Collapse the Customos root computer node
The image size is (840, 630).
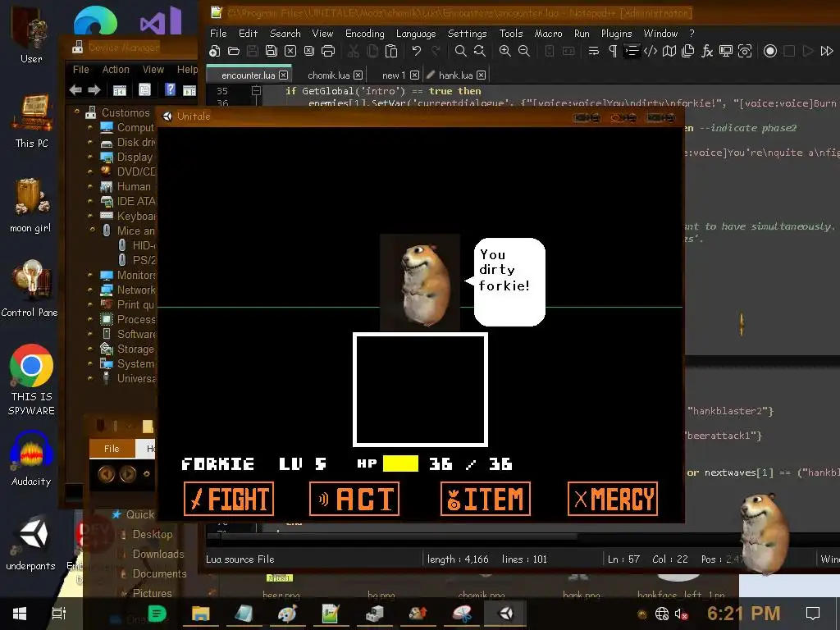[76, 112]
